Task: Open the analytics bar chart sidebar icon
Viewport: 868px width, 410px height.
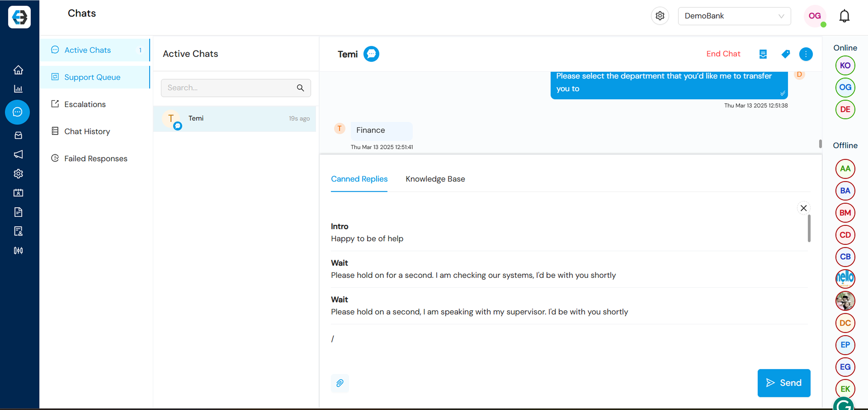Action: coord(18,89)
